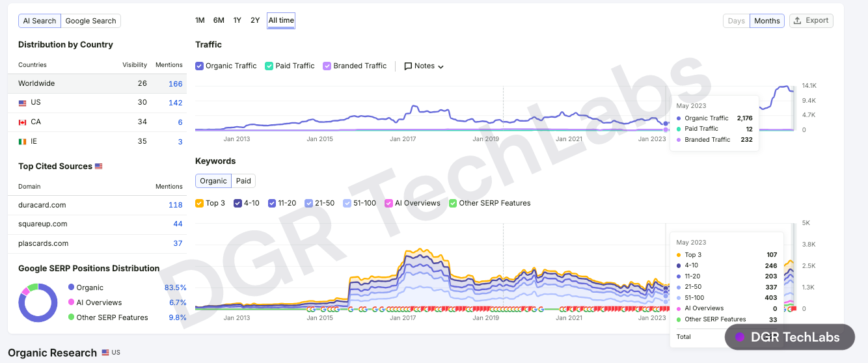
Task: Click the Total row in keywords tooltip
Action: (727, 337)
